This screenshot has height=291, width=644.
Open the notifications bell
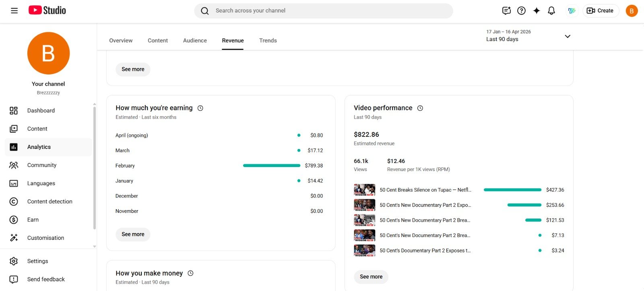point(551,11)
